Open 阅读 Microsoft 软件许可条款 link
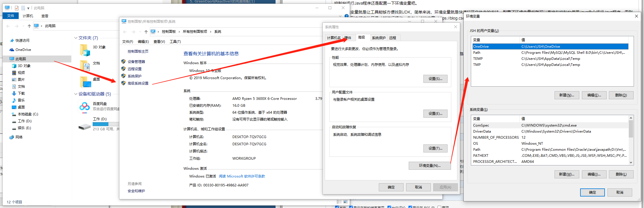This screenshot has width=644, height=208. [x=242, y=176]
